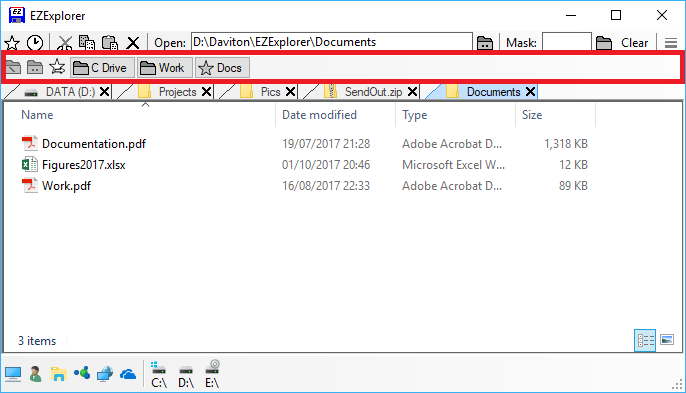Click the Copy icon in toolbar
This screenshot has width=686, height=393.
click(x=87, y=43)
